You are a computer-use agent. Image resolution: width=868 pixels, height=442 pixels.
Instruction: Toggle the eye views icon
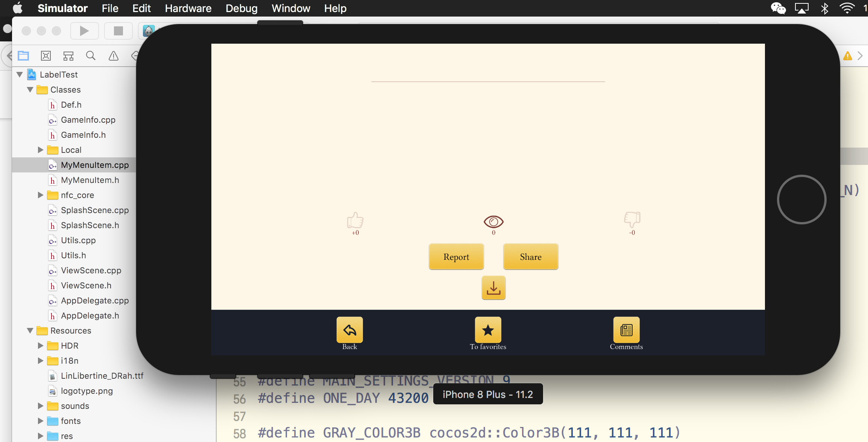point(493,222)
